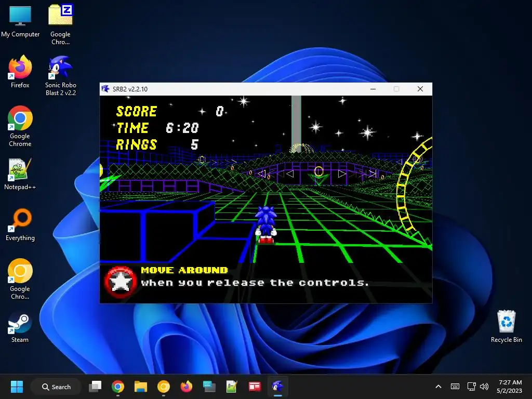Screen dimensions: 532x399
Task: Open Notepad++ from the taskbar
Action: point(232,387)
